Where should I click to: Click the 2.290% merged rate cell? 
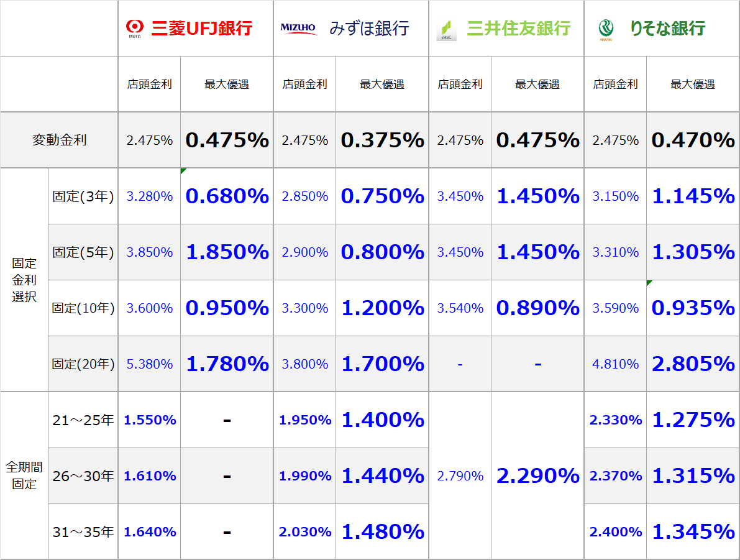[x=537, y=475]
